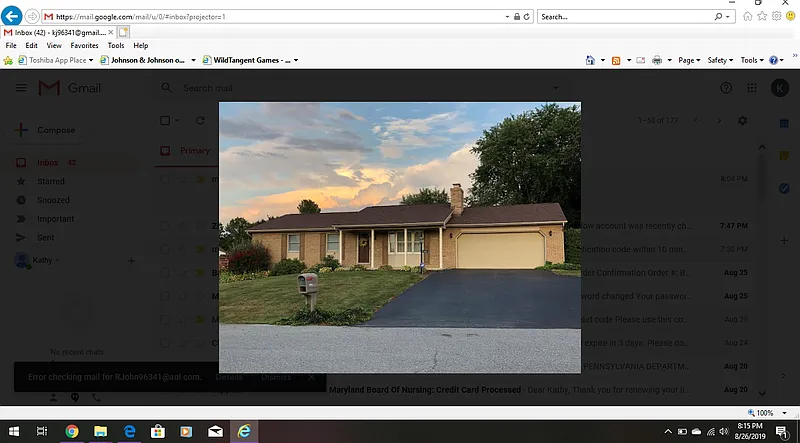Open the phone calls tab at the bottom left
800x443 pixels.
coord(96,398)
